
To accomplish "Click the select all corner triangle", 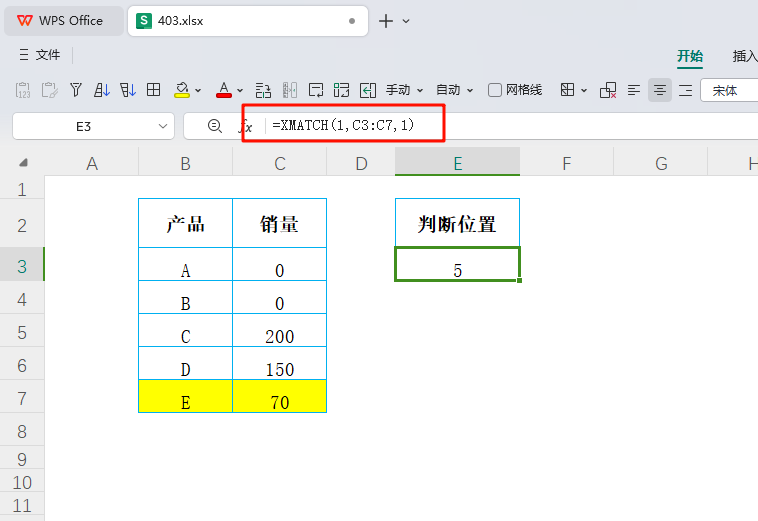I will tap(23, 162).
